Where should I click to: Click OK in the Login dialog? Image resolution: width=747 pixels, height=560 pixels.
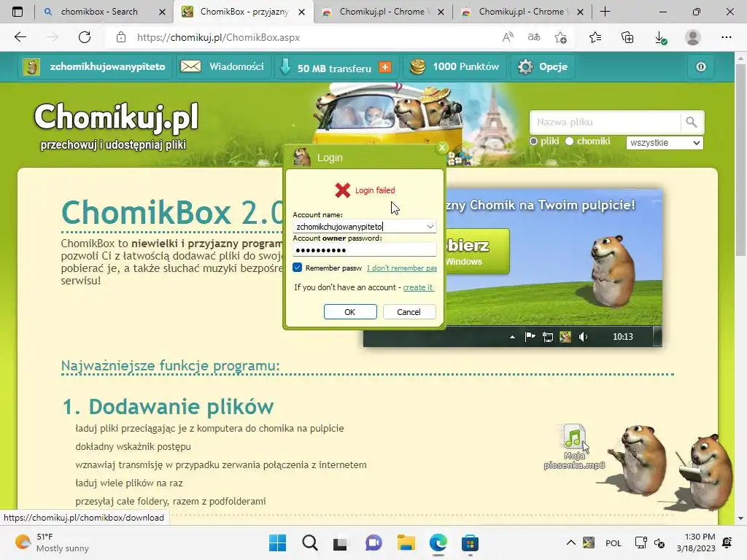[x=350, y=312]
